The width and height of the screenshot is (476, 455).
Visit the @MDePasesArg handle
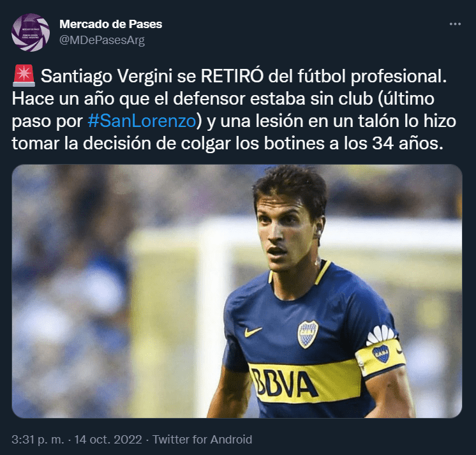click(102, 40)
